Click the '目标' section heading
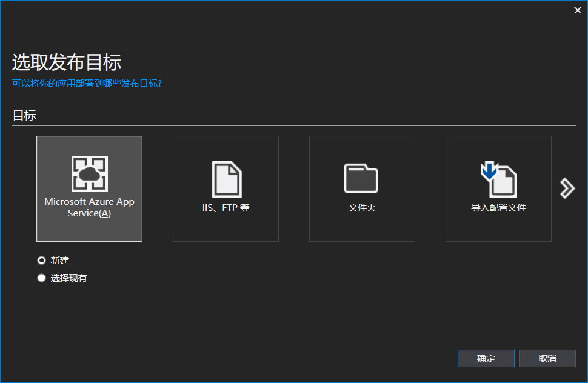The image size is (588, 383). [x=24, y=115]
